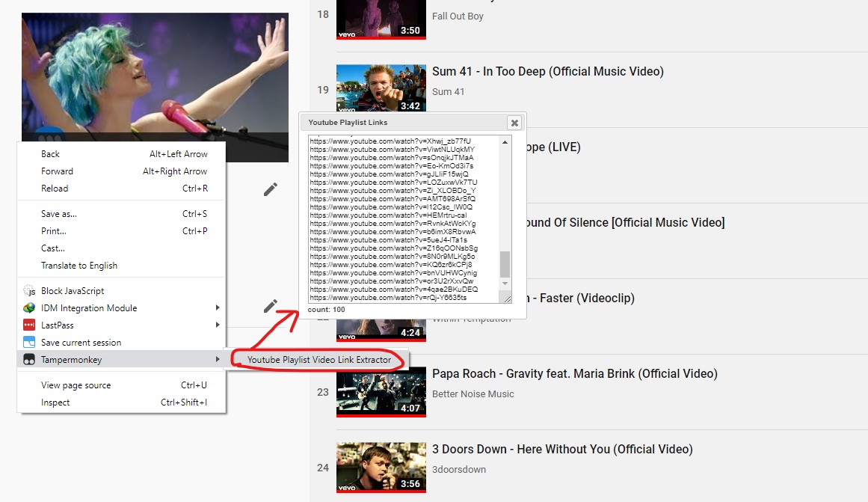Expand the Tampermonkey submenu arrow

tap(218, 360)
